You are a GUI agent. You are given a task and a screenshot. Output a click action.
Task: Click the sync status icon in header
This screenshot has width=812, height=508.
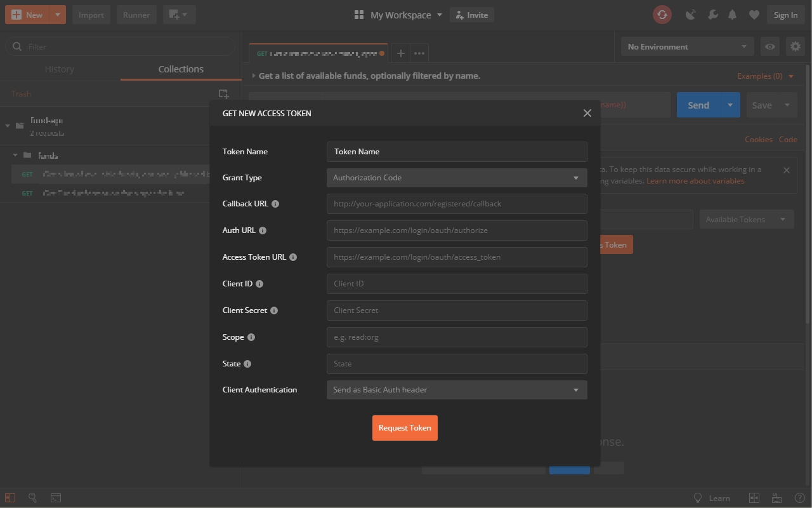point(662,15)
